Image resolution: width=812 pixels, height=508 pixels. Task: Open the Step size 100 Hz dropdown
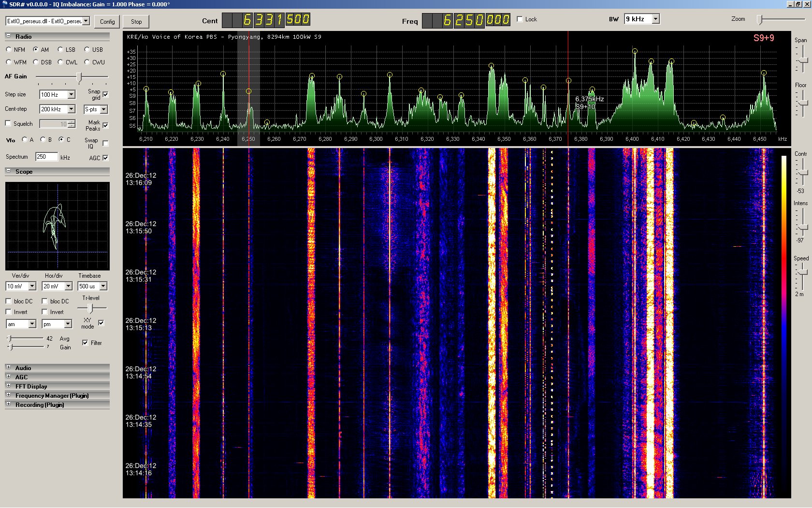[x=72, y=95]
